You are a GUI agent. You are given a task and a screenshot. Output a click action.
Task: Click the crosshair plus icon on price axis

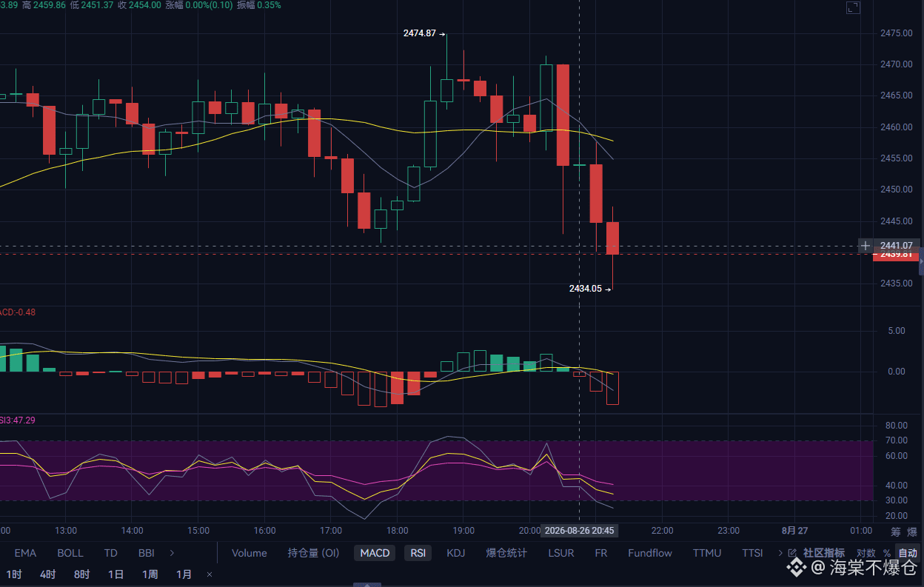coord(866,245)
